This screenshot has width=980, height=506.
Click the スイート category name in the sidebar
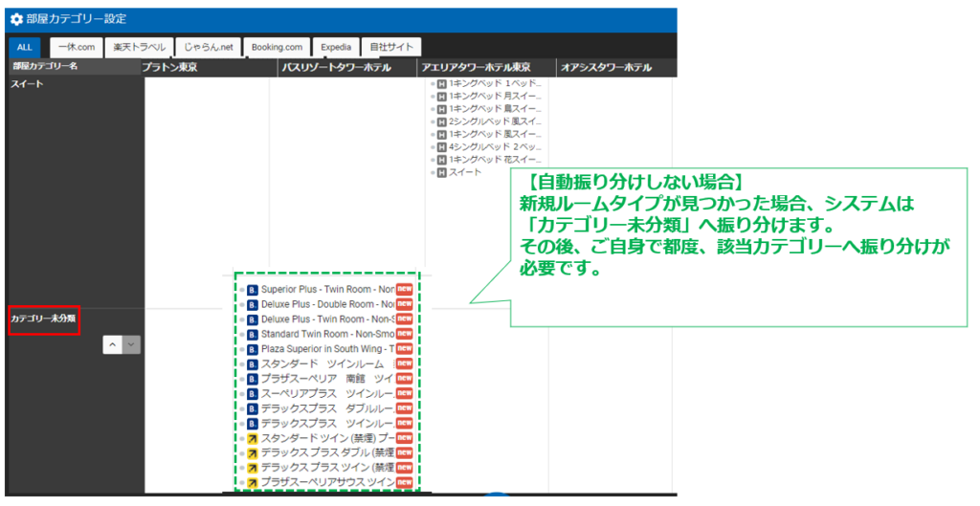(27, 85)
